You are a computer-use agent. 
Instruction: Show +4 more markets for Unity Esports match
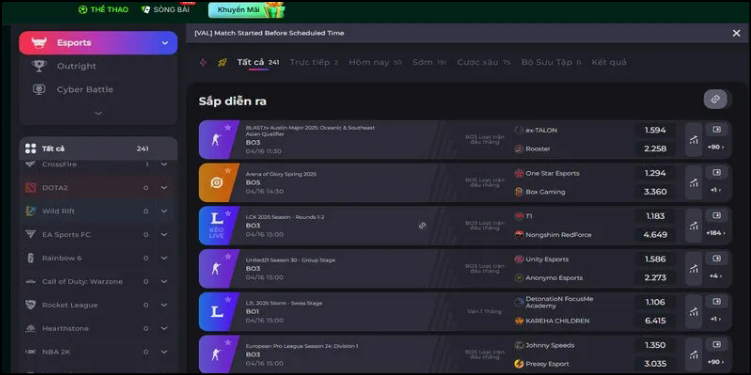pyautogui.click(x=716, y=276)
